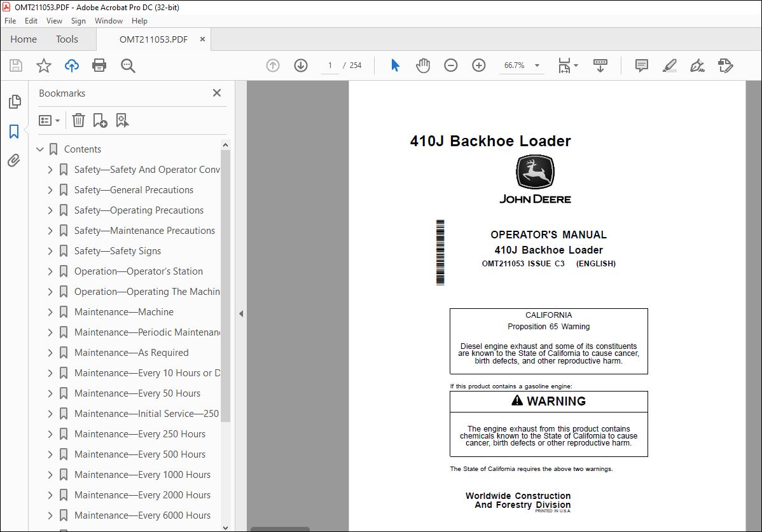
Task: Open the Edit menu
Action: (x=31, y=21)
